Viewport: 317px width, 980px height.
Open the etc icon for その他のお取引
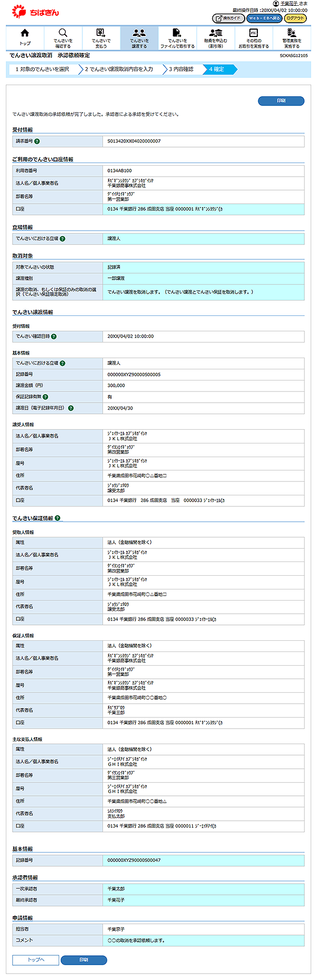tap(254, 33)
